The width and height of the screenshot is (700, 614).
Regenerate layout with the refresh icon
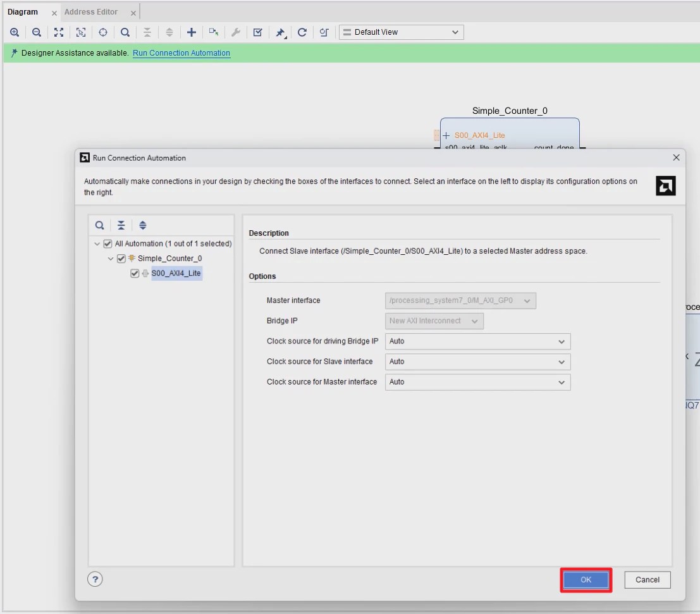[x=302, y=32]
